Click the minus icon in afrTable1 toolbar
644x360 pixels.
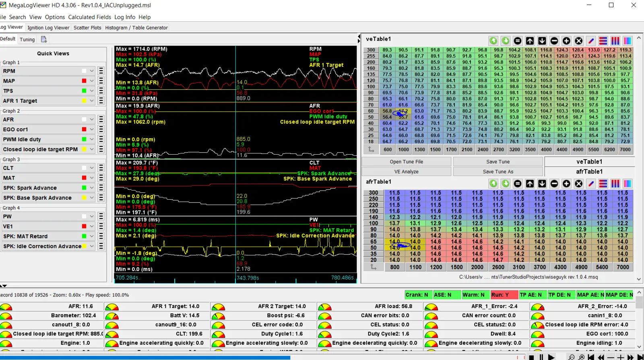[554, 184]
